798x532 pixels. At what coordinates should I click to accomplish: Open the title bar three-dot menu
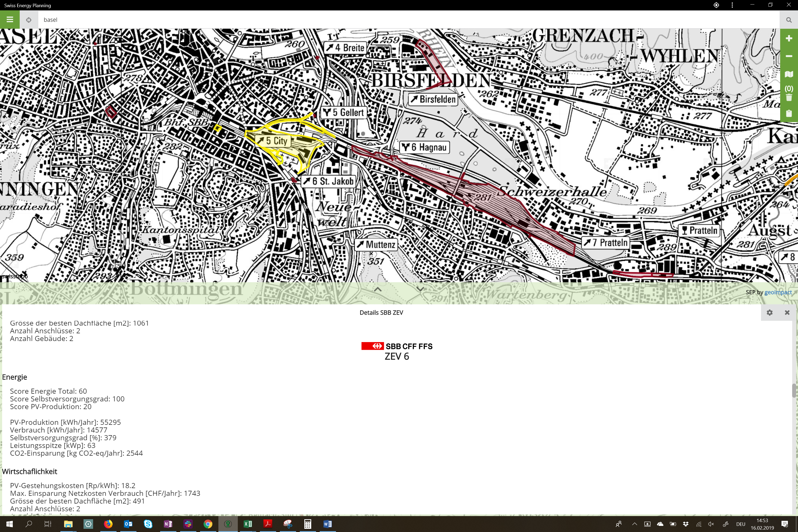pos(732,5)
